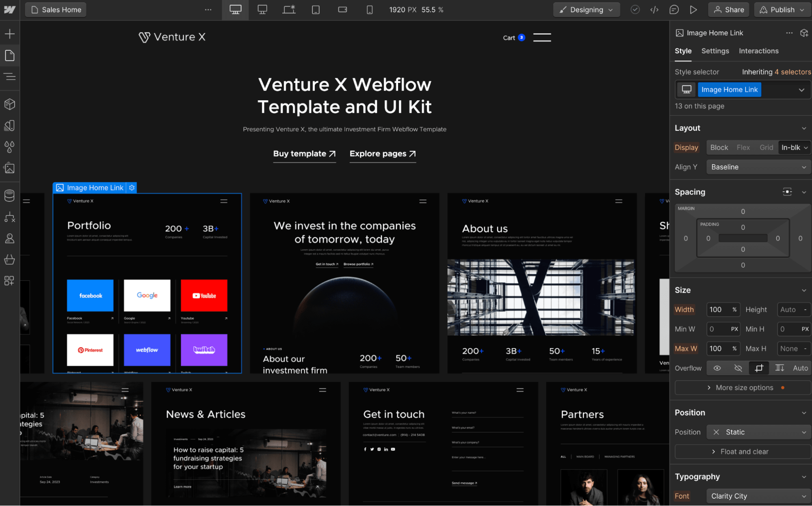Image resolution: width=812 pixels, height=506 pixels.
Task: Set Overflow to clip
Action: tap(759, 368)
